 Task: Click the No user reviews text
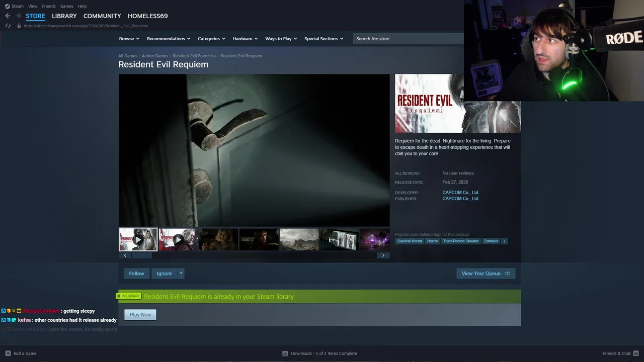point(458,173)
